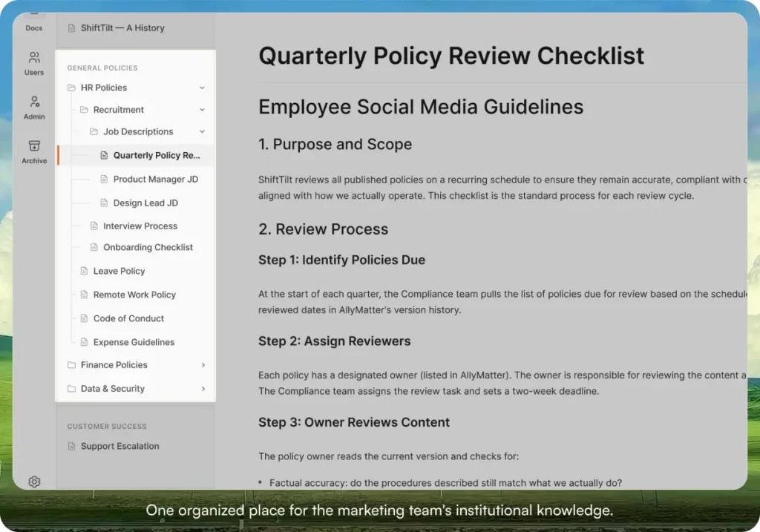This screenshot has height=532, width=760.
Task: Collapse the Job Descriptions chevron
Action: pyautogui.click(x=202, y=132)
